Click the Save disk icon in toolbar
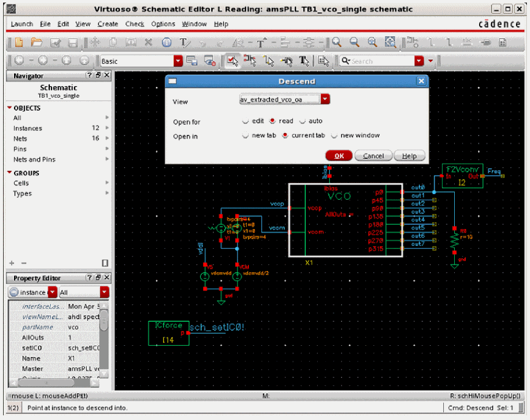 (73, 43)
